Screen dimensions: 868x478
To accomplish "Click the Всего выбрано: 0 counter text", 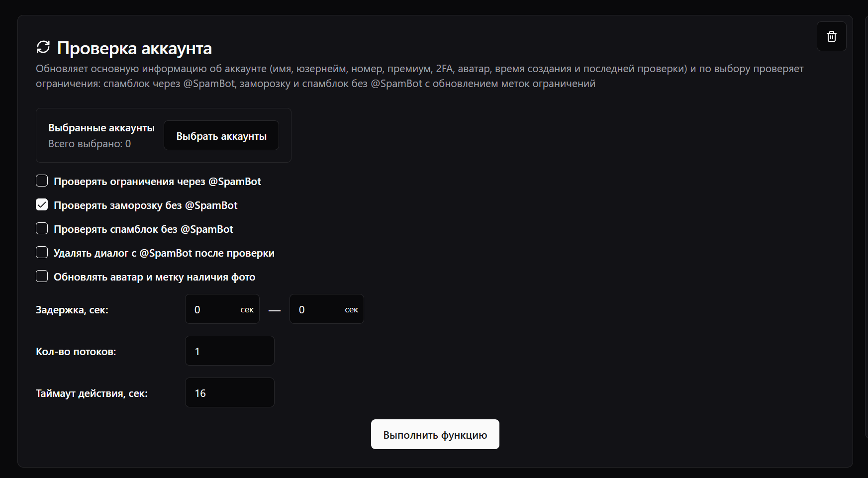I will pyautogui.click(x=90, y=144).
